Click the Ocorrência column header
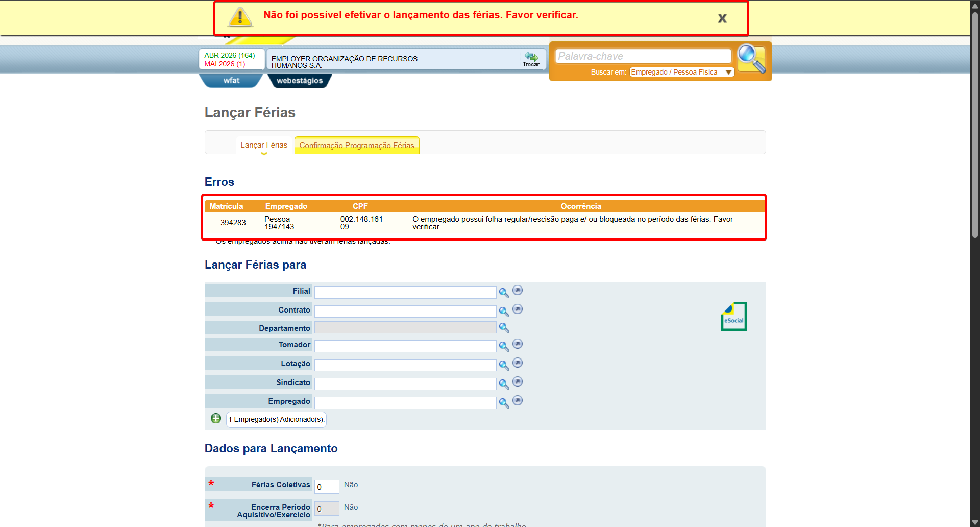The image size is (980, 527). (x=581, y=206)
